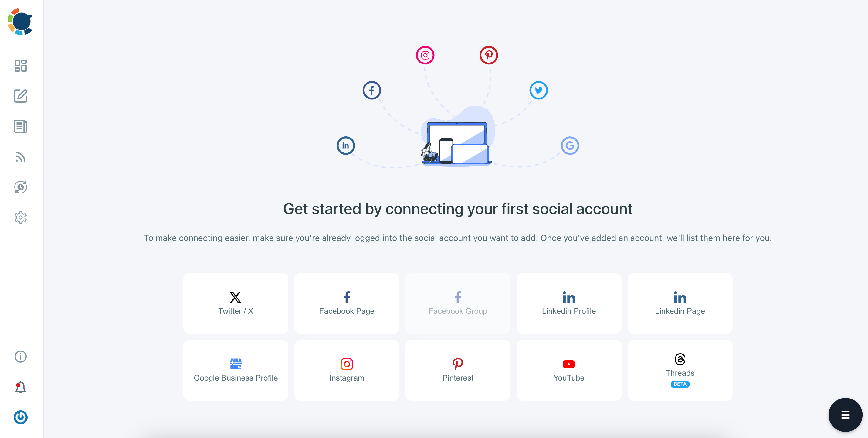
Task: Click the app logo in top-left
Action: coord(20,22)
